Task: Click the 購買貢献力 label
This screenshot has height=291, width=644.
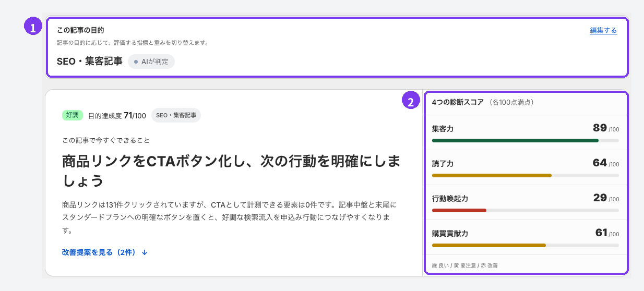Action: point(450,234)
